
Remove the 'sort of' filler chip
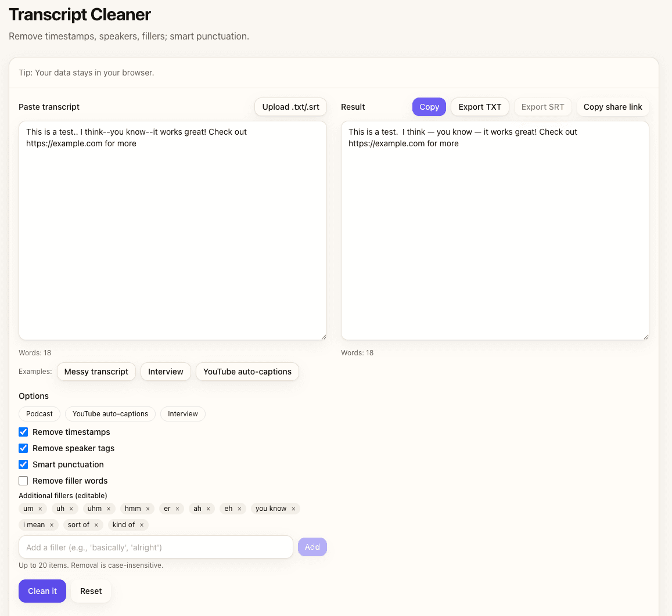(x=96, y=525)
